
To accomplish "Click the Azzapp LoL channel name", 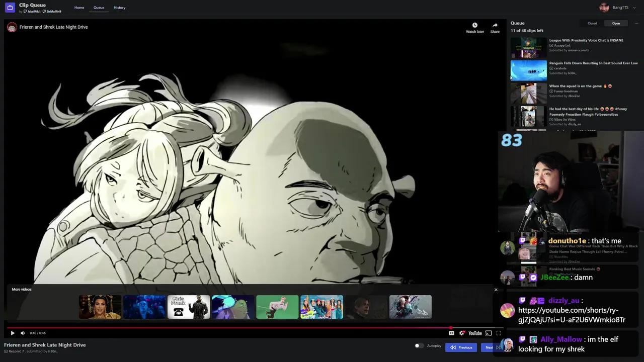I will tap(562, 45).
